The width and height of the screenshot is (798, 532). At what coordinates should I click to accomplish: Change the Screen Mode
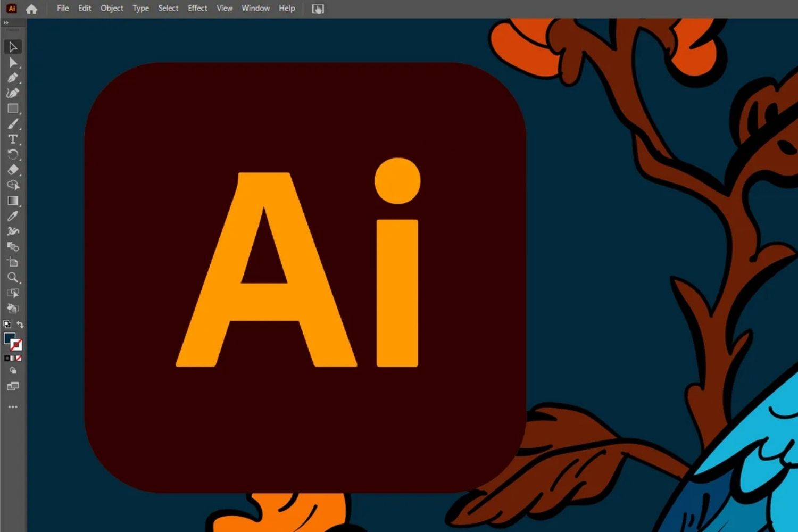click(x=13, y=386)
